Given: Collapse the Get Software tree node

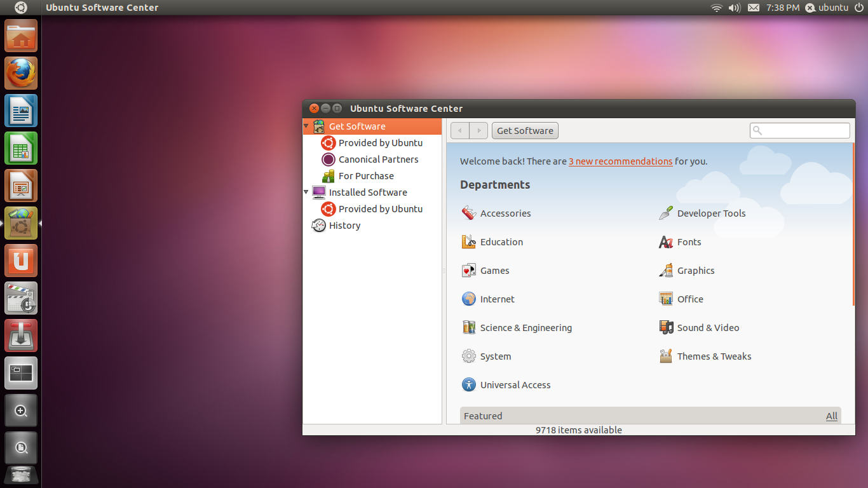Looking at the screenshot, I should coord(306,126).
